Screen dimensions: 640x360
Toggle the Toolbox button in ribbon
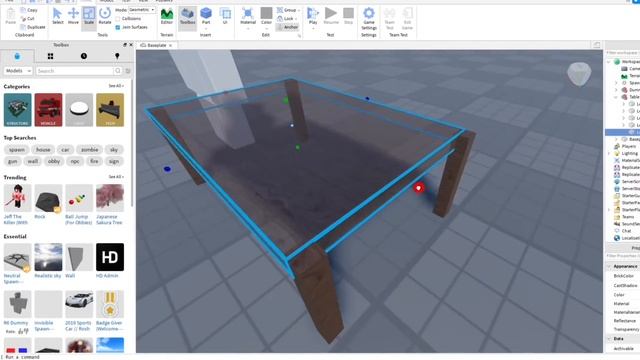[187, 17]
